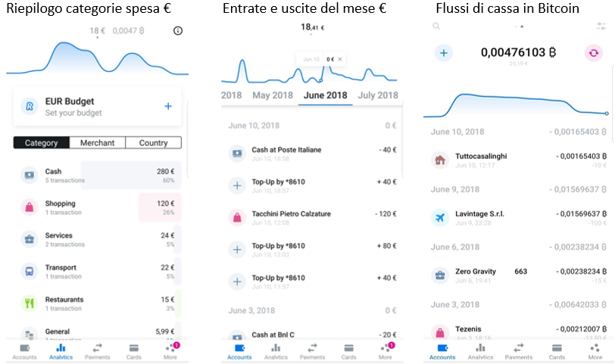This screenshot has width=615, height=364.
Task: Tap the pink Bitcoin exchange refresh icon
Action: coord(594,53)
